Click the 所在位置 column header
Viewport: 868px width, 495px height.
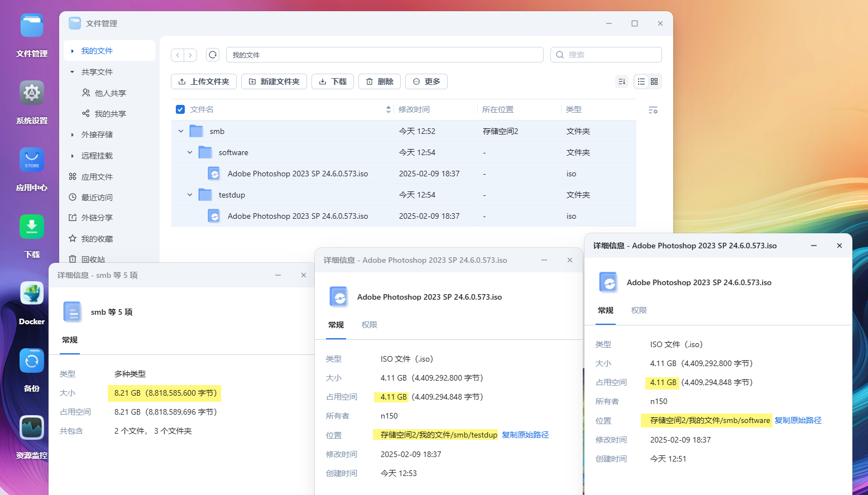click(x=498, y=109)
